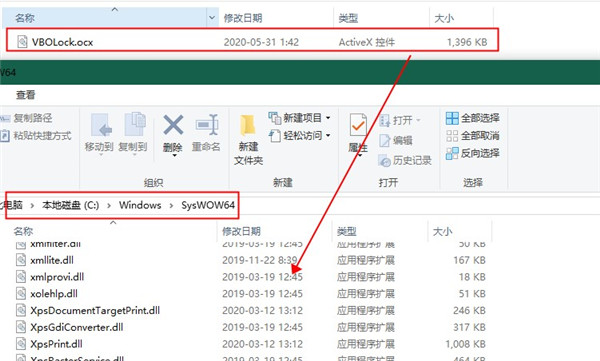The image size is (600, 361).
Task: Select xmllite.dll in the file list
Action: point(52,260)
